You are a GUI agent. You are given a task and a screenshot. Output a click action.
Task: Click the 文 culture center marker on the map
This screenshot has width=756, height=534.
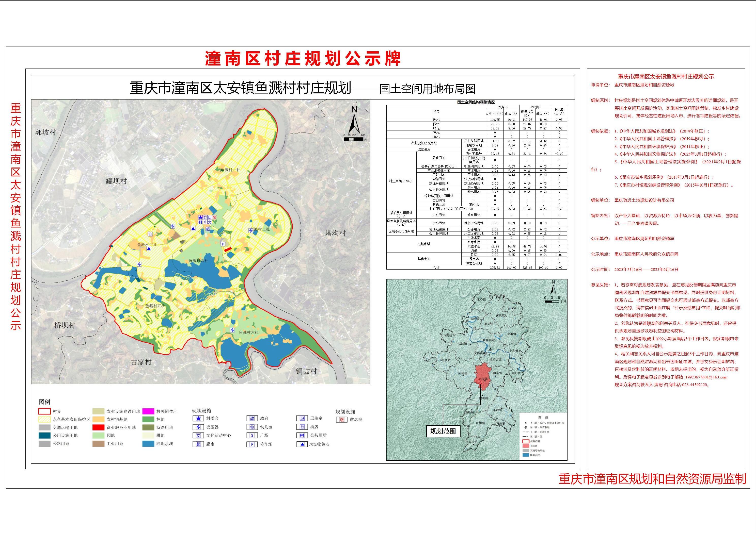(209, 222)
